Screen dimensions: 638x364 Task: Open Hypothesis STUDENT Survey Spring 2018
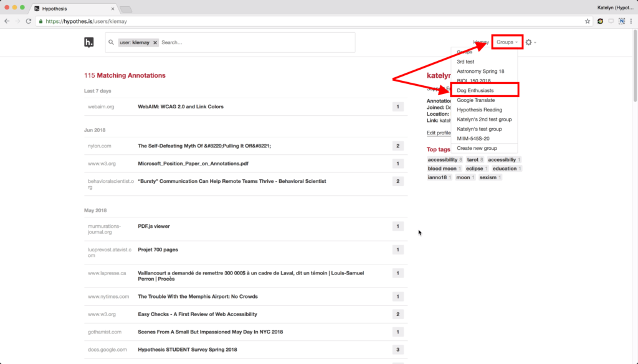(187, 349)
